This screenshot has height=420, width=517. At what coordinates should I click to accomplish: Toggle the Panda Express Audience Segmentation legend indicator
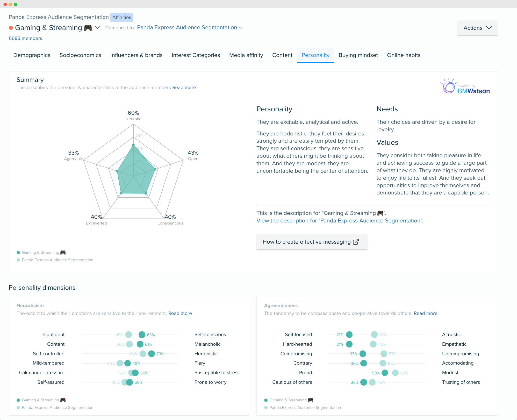(x=18, y=259)
